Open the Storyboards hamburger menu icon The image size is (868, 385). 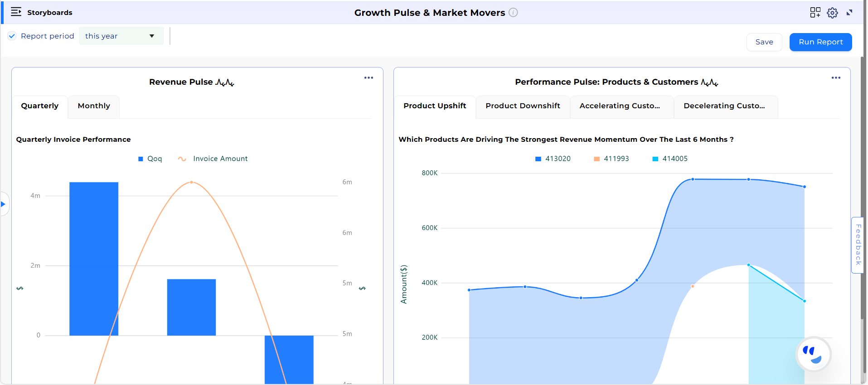click(16, 12)
